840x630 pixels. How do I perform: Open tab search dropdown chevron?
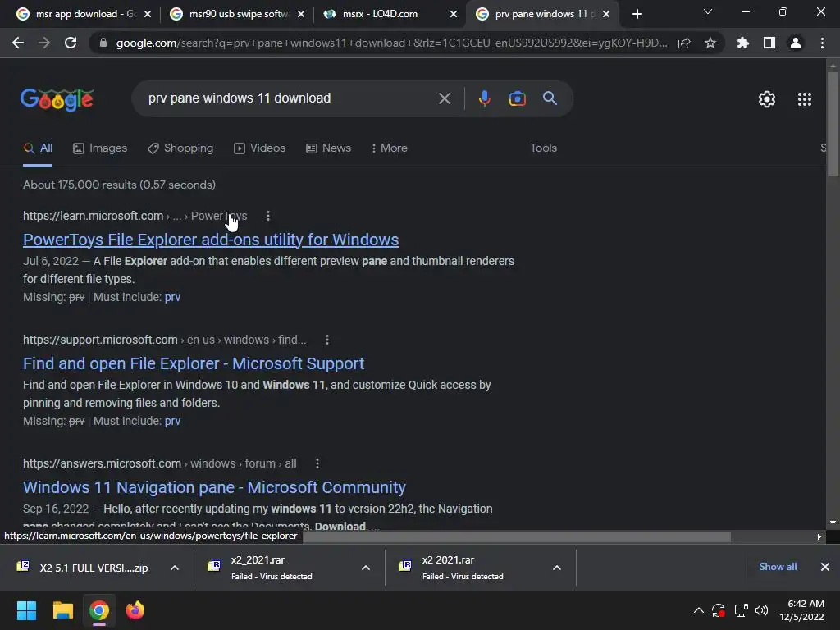click(708, 11)
